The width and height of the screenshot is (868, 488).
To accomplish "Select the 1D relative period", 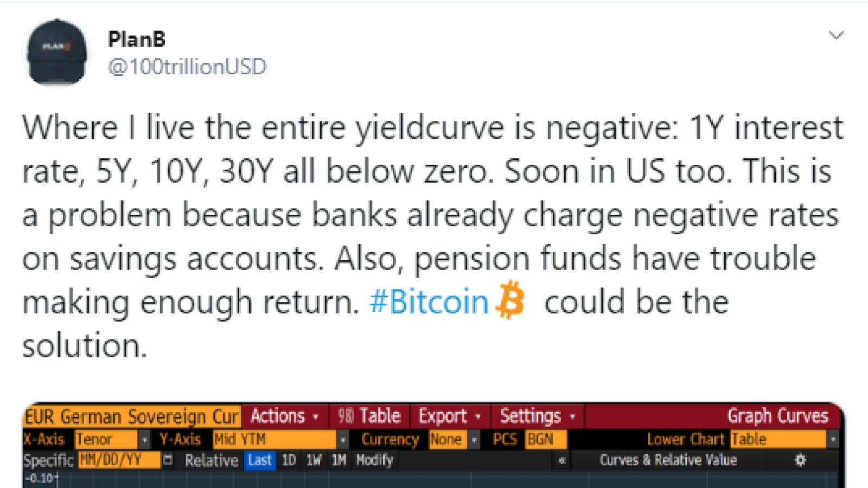I will click(x=289, y=460).
